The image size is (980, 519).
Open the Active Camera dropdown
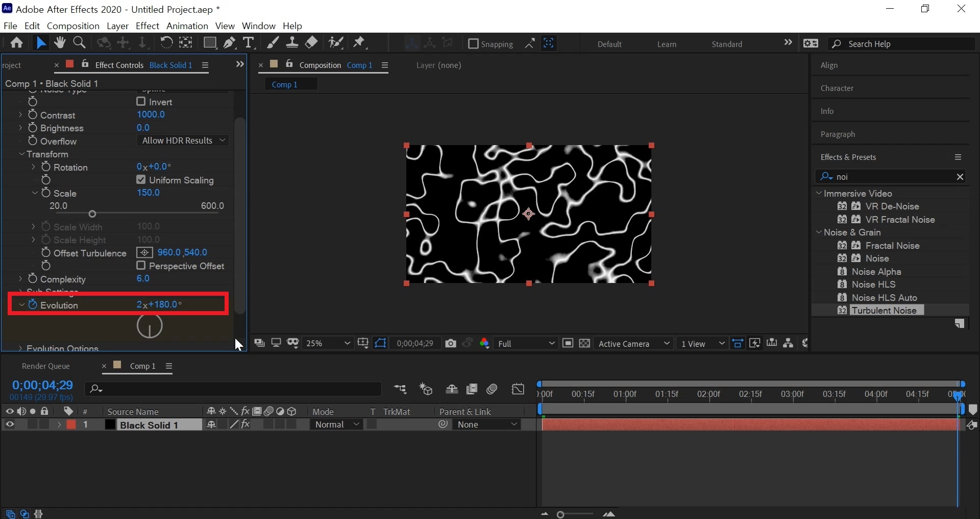click(x=633, y=344)
